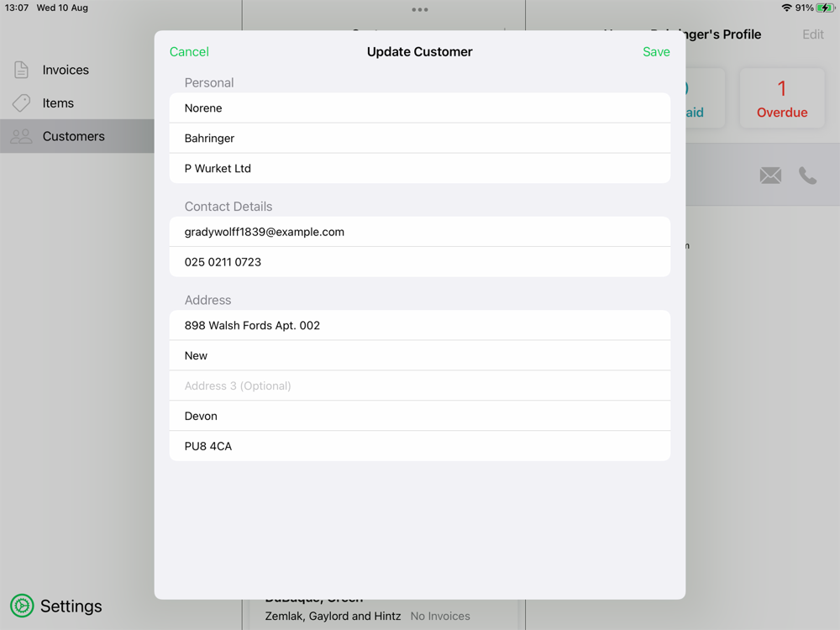Tap the empty Address 3 (Optional) field
The width and height of the screenshot is (840, 630).
click(x=419, y=386)
